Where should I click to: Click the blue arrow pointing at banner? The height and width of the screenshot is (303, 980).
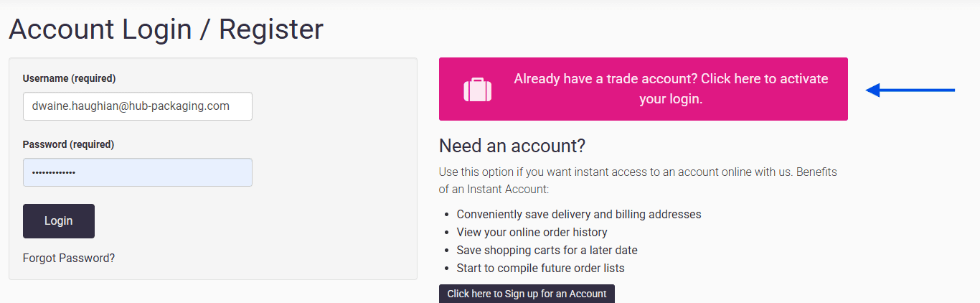910,90
